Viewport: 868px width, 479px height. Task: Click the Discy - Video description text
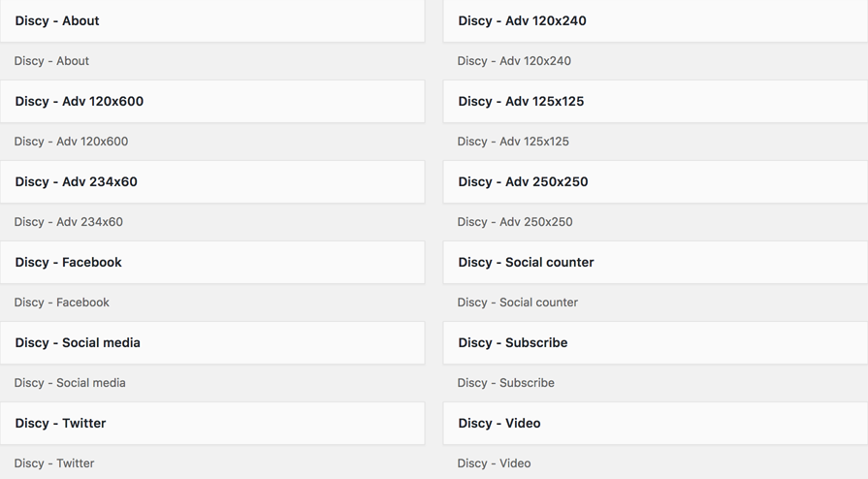[x=494, y=463]
